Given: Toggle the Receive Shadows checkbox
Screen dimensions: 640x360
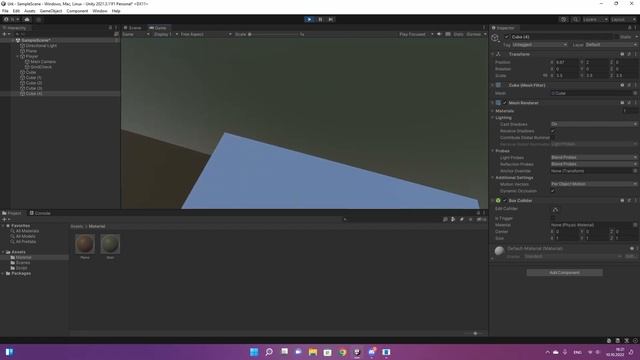Looking at the screenshot, I should [553, 131].
